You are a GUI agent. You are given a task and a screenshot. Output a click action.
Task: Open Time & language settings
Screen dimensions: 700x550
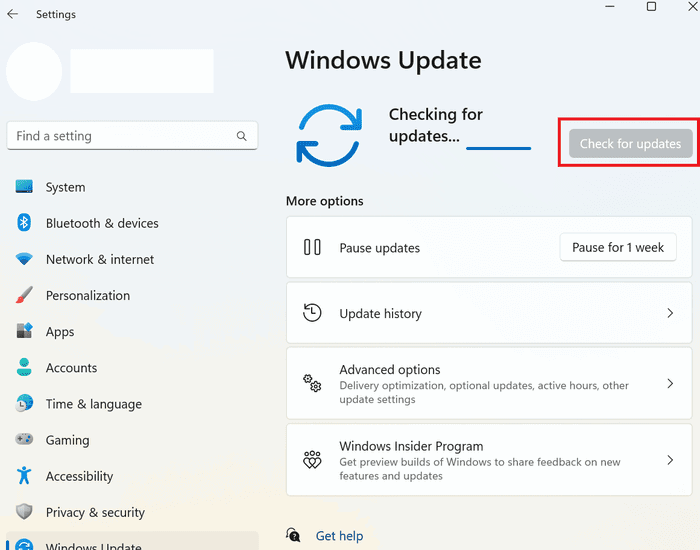94,404
